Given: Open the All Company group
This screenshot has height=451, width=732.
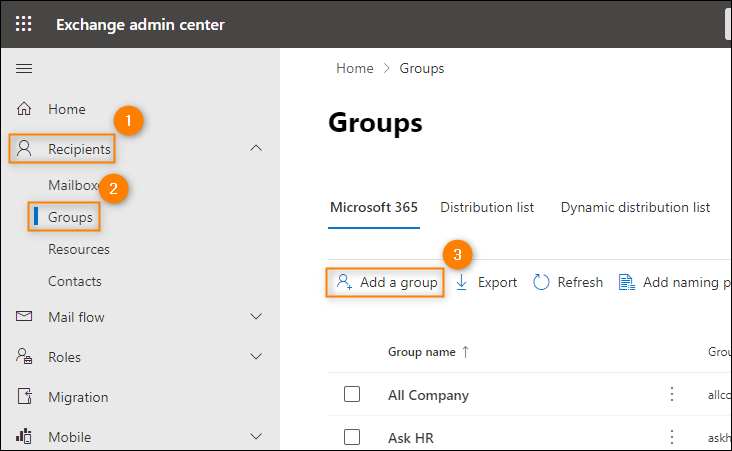Looking at the screenshot, I should [428, 395].
